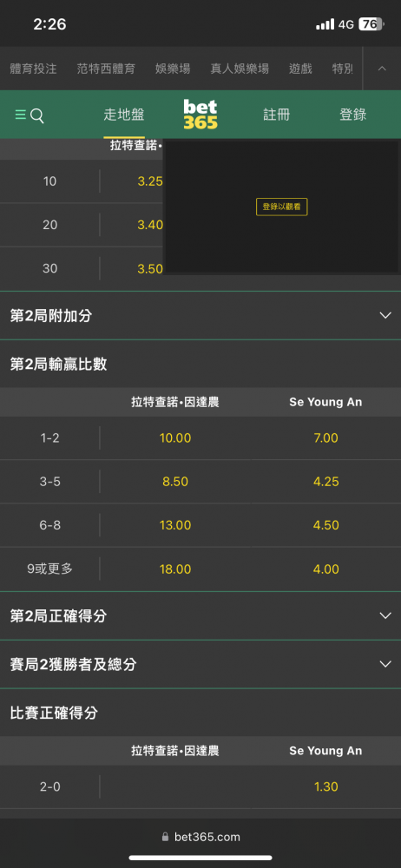Tap 登錄 to log in
Screen dimensions: 401x868
352,115
